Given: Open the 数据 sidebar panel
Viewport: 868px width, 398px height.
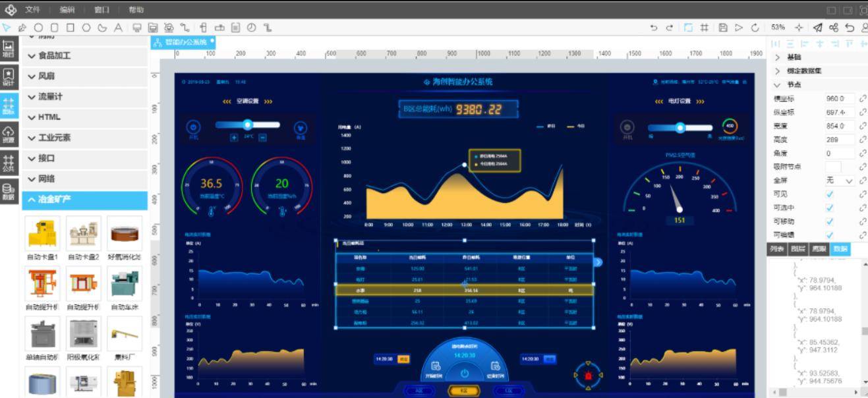Looking at the screenshot, I should click(x=9, y=192).
